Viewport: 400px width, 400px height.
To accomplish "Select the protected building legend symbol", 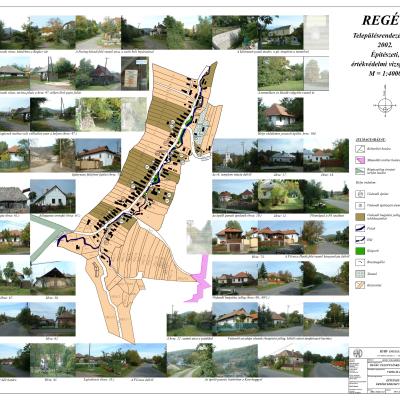I will (x=360, y=194).
